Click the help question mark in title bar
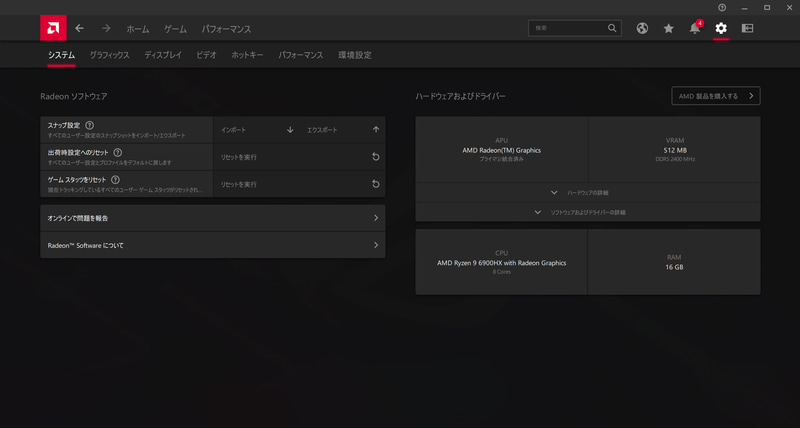Image resolution: width=800 pixels, height=428 pixels. (x=722, y=8)
